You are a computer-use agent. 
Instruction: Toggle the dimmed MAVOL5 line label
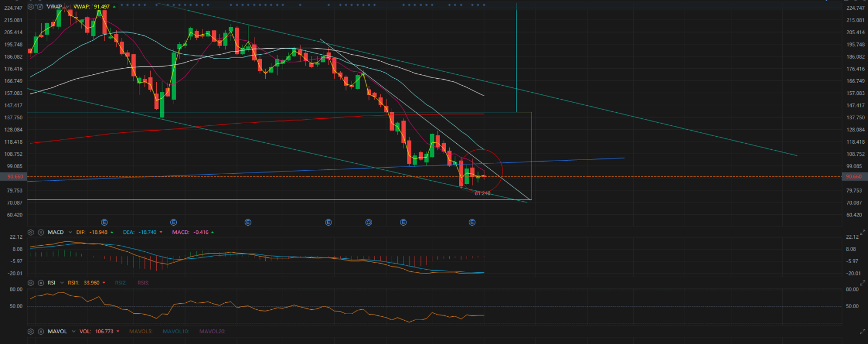(141, 331)
